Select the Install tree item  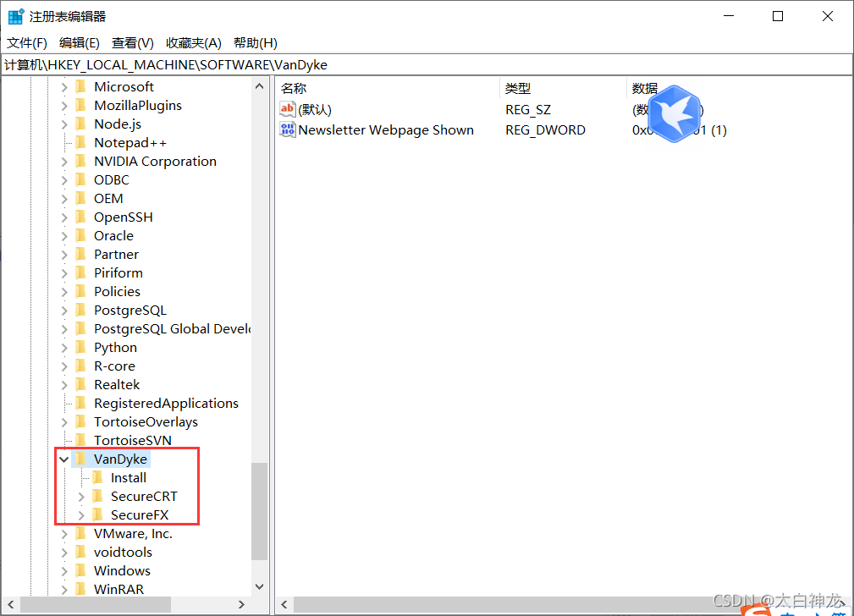[129, 478]
